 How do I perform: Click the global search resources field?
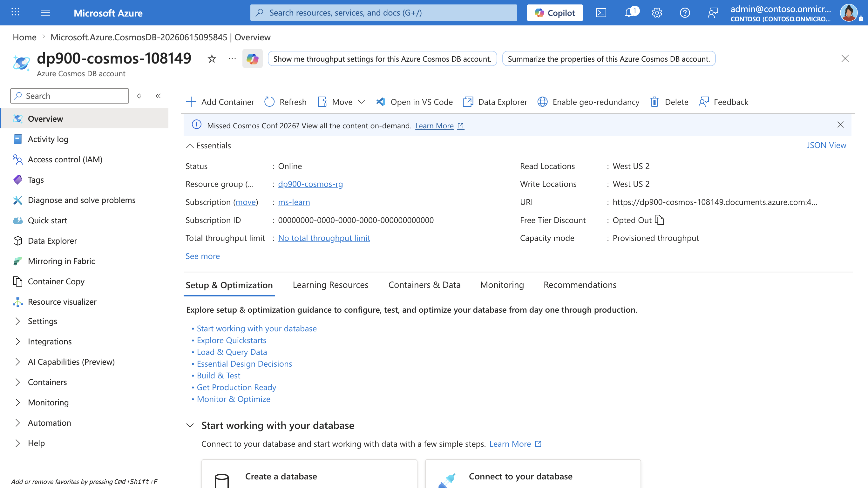(x=383, y=13)
